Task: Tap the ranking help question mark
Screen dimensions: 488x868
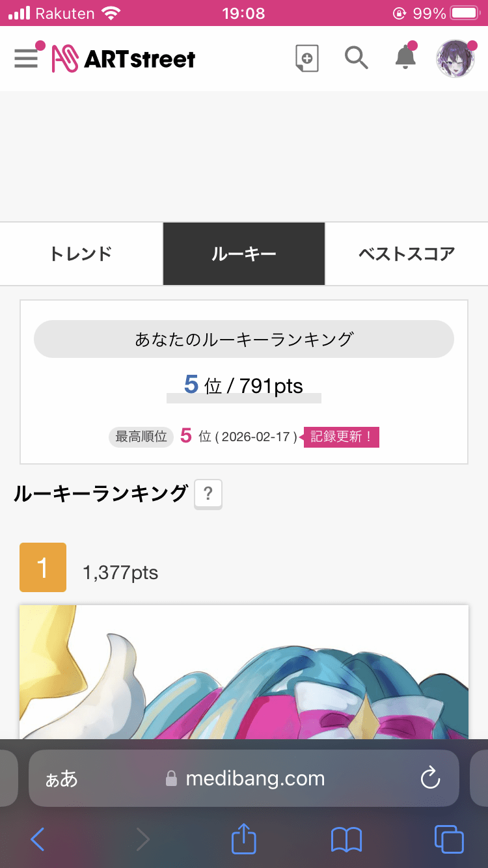Action: pos(208,495)
